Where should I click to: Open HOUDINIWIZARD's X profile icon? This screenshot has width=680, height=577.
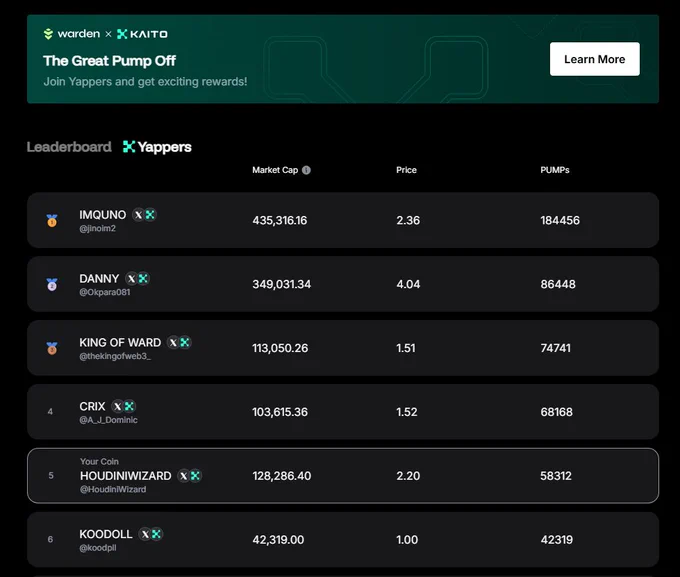click(183, 476)
